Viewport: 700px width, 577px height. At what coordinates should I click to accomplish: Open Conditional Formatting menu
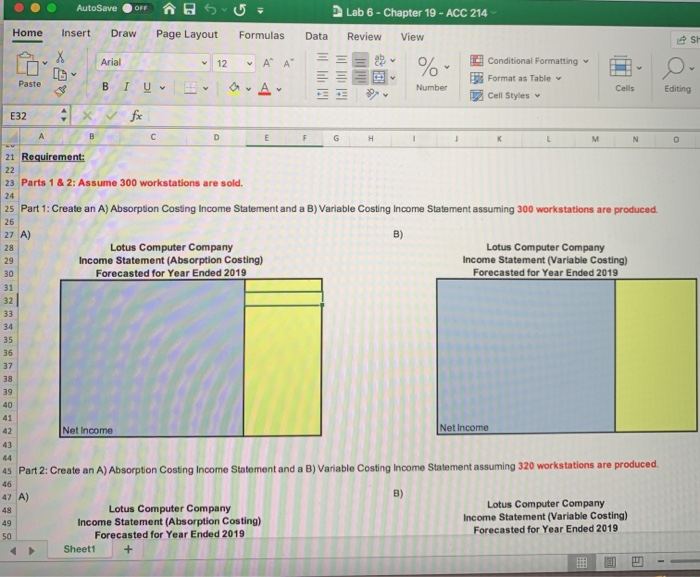tap(529, 61)
